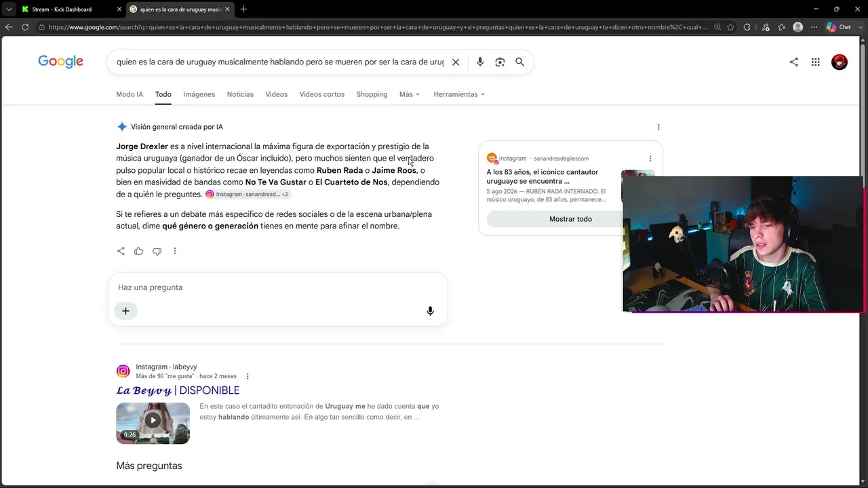The height and width of the screenshot is (488, 868).
Task: Close the Google search tab
Action: point(227,9)
